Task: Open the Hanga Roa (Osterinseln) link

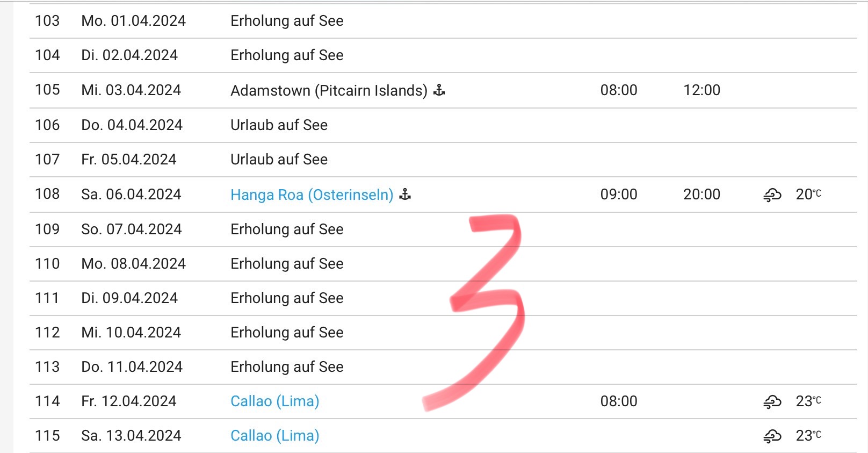Action: point(312,195)
